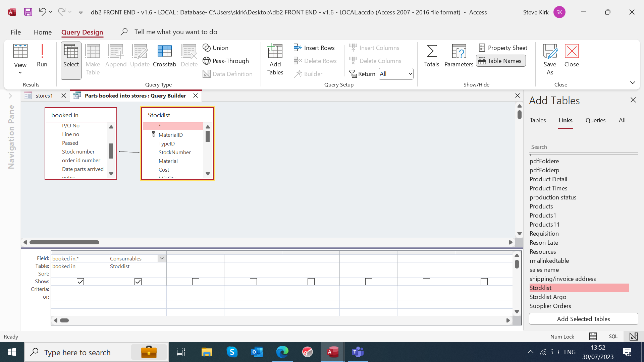The image size is (644, 362).
Task: Click the Save icon in title bar
Action: (x=28, y=12)
